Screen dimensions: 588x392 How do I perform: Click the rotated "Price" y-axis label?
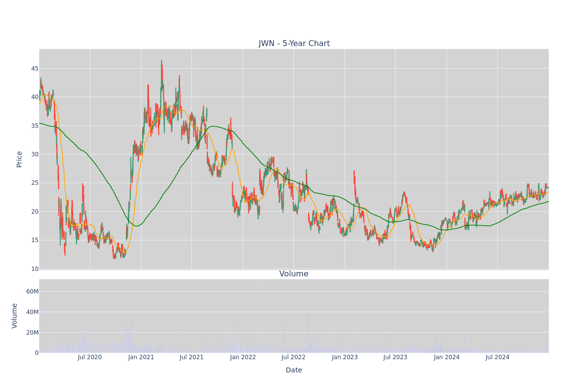coord(20,159)
